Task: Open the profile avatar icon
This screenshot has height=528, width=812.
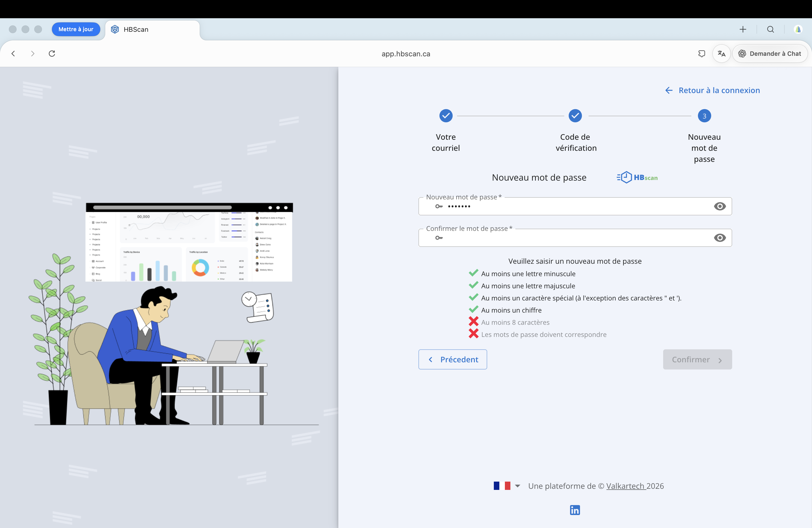Action: click(798, 29)
